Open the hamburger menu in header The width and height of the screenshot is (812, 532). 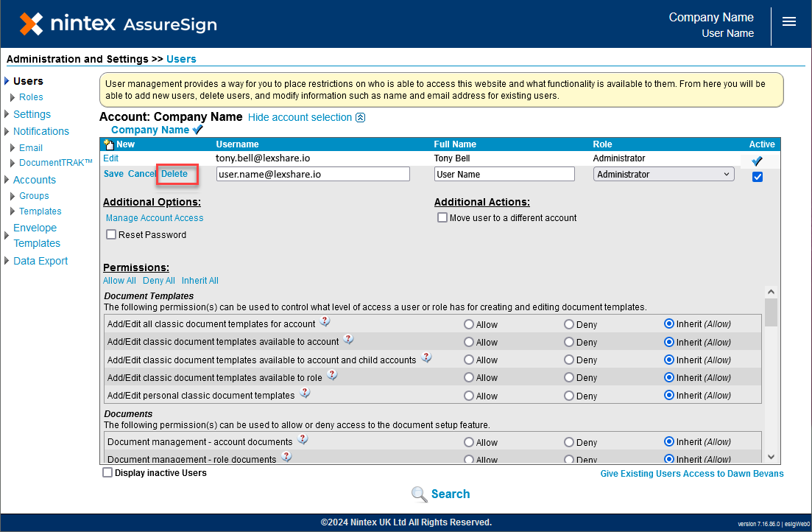788,22
